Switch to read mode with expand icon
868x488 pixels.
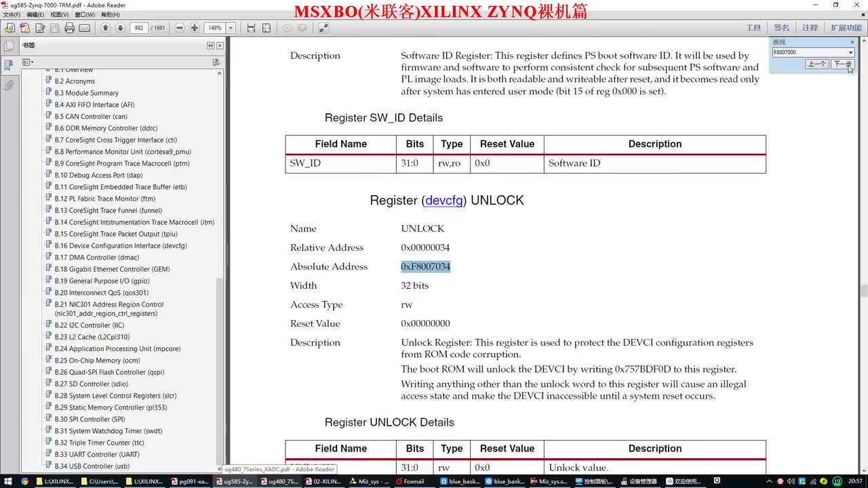(323, 28)
